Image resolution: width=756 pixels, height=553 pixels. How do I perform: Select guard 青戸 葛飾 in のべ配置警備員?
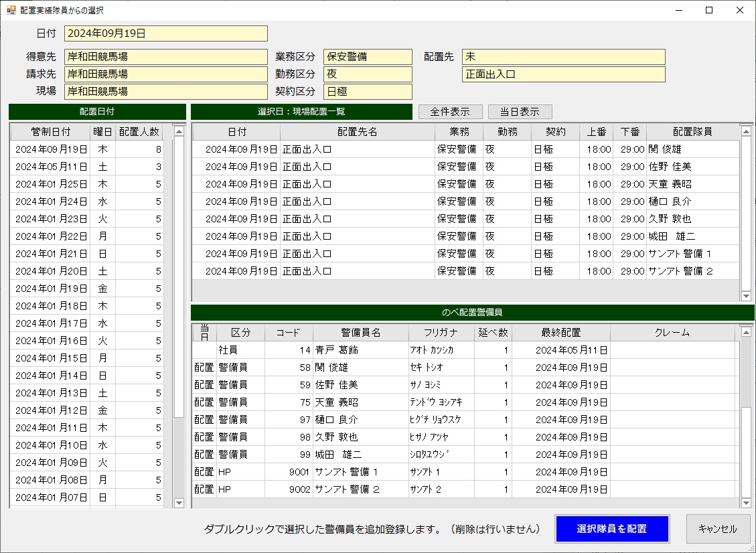466,350
